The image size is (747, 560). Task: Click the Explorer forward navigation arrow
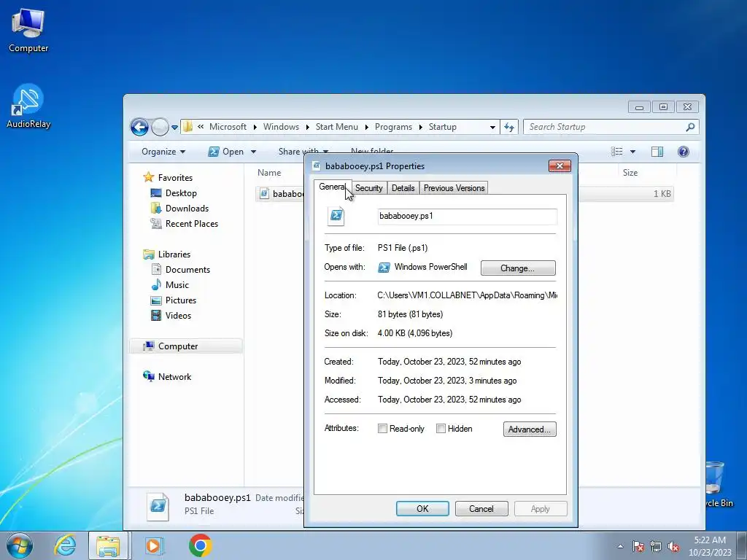click(x=160, y=127)
